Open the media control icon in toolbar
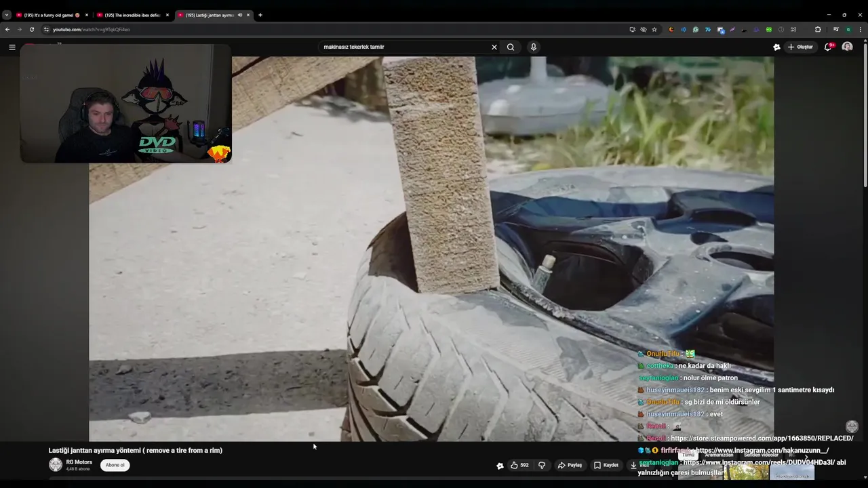868x488 pixels. [x=835, y=29]
